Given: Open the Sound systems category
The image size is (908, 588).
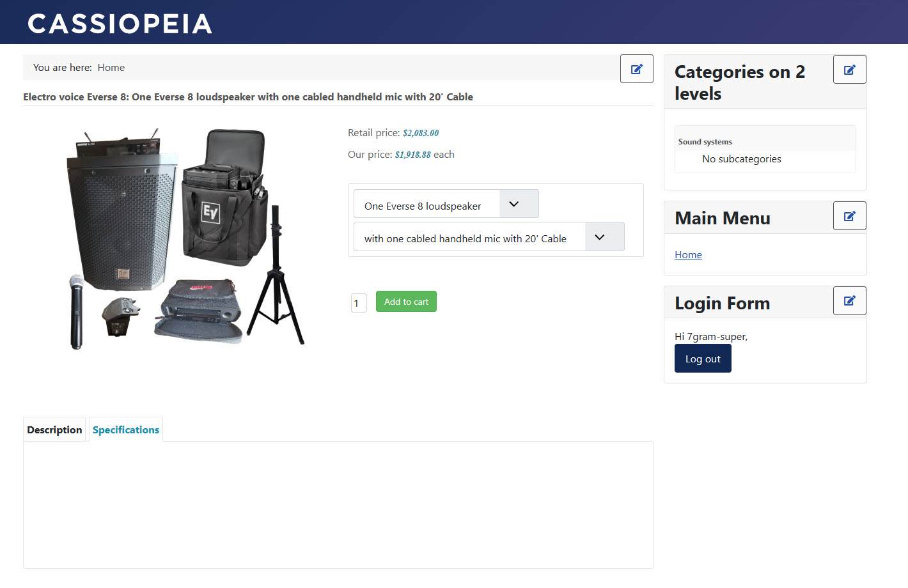Looking at the screenshot, I should pos(705,142).
